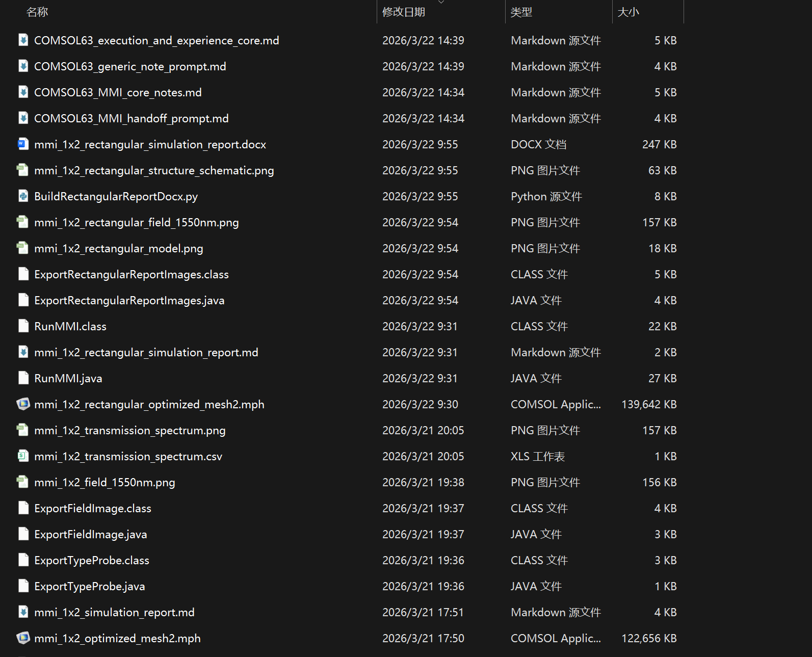Click the XLS 工作表 type cell
812x657 pixels.
538,456
